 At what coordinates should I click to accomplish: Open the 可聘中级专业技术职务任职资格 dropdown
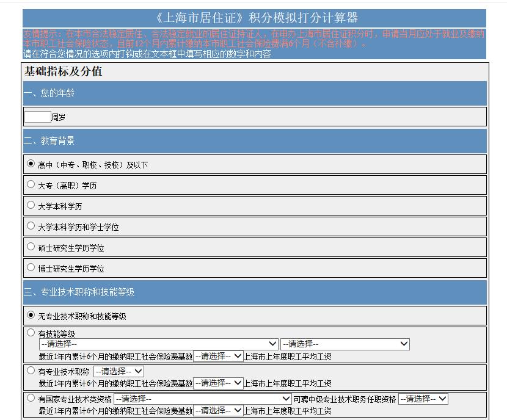(x=423, y=399)
